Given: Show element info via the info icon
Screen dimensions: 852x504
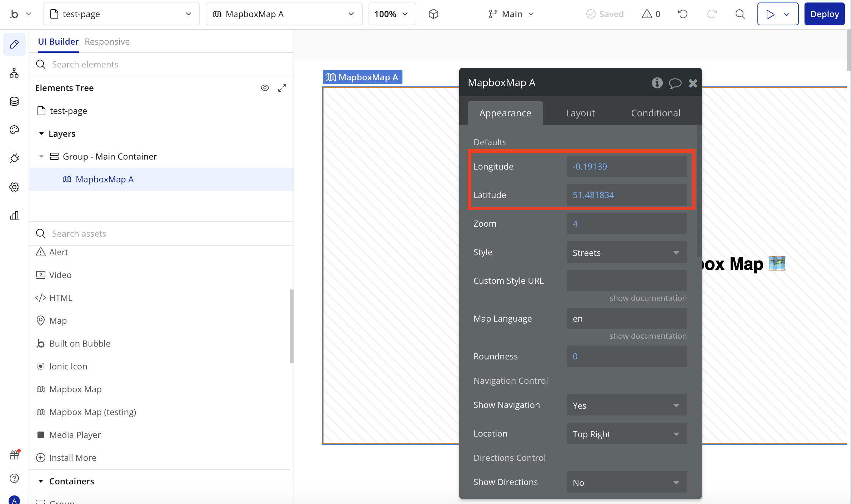Looking at the screenshot, I should [657, 83].
